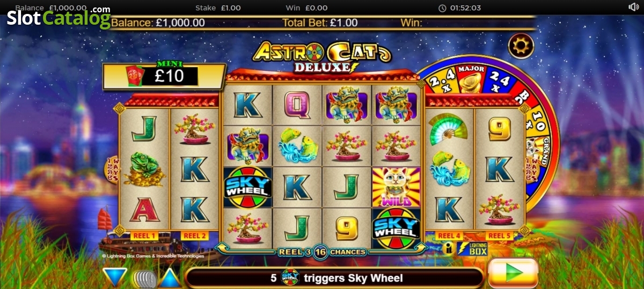The height and width of the screenshot is (289, 644).
Task: Click the Sky Wheel symbol on left of center reel
Action: coord(247,187)
